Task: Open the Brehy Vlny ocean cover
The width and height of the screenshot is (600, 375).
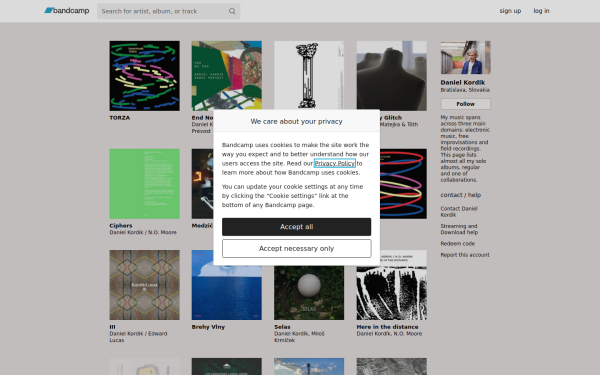Action: [227, 293]
